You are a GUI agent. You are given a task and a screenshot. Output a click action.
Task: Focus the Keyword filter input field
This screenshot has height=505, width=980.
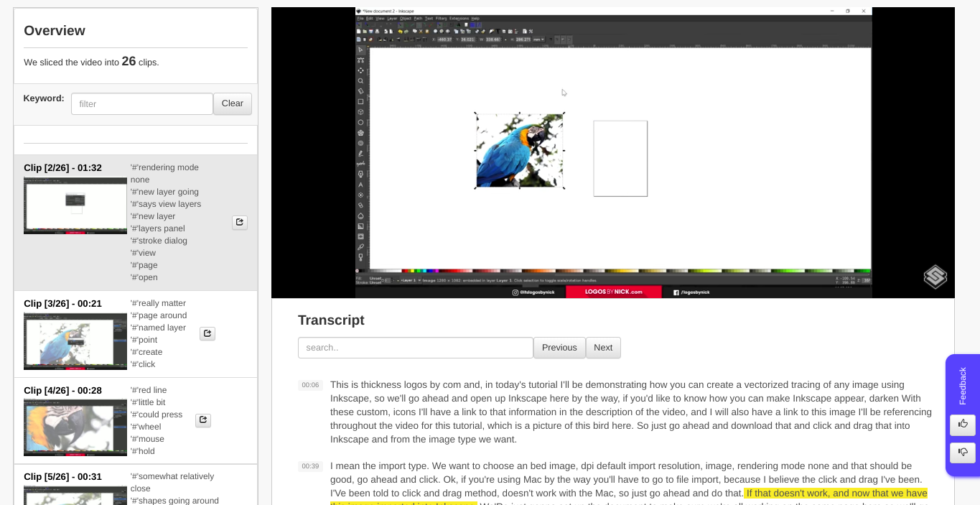tap(142, 103)
